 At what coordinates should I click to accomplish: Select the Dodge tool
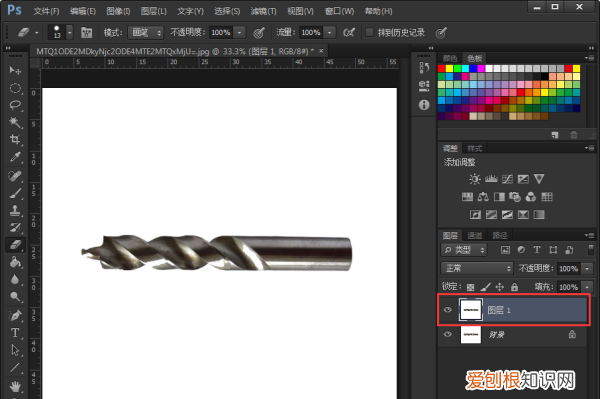pyautogui.click(x=15, y=297)
